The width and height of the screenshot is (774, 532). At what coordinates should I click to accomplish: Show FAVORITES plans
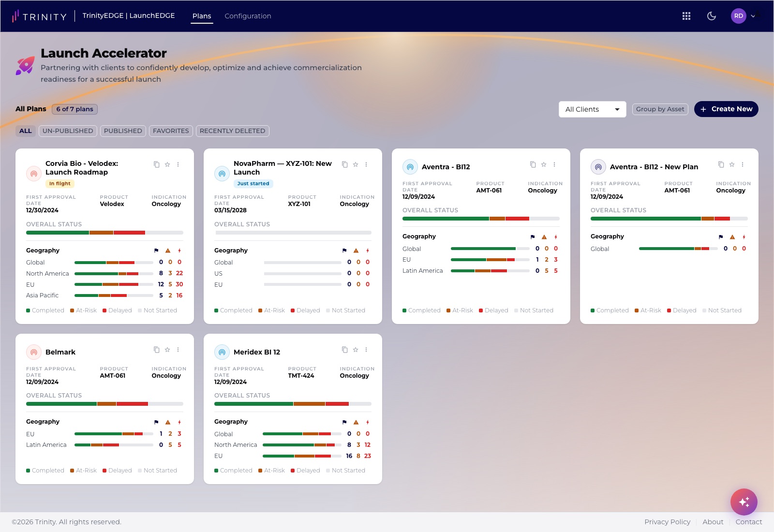171,131
